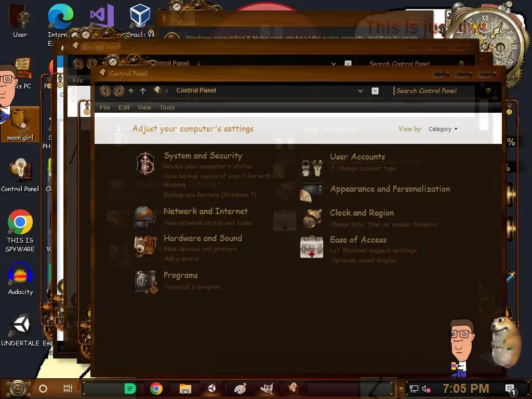Screen dimensions: 532x399
Task: Click Review your computer's status
Action: [x=208, y=166]
